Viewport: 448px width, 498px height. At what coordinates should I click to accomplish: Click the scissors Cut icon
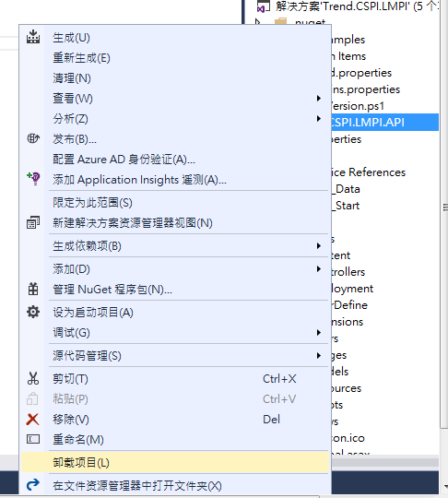(x=33, y=379)
